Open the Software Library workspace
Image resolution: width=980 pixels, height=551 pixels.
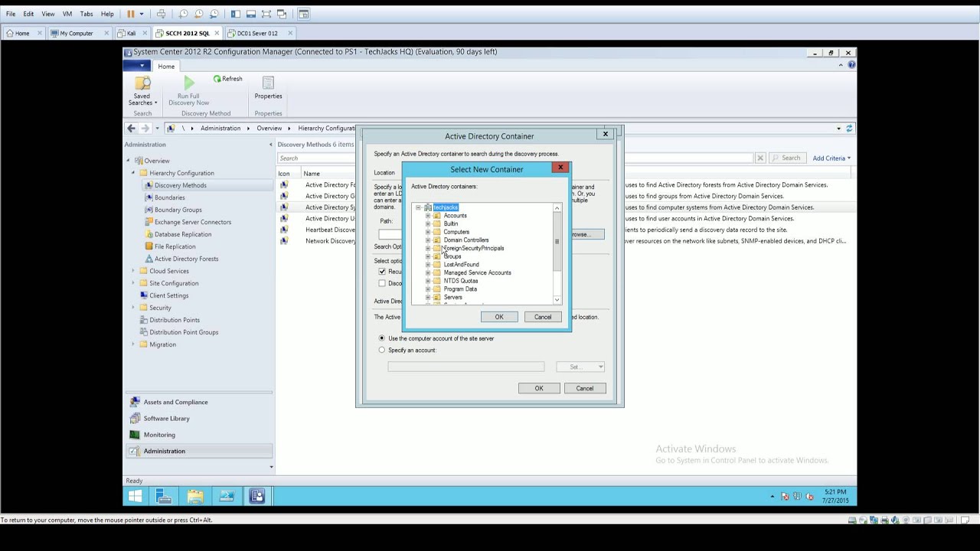[166, 419]
